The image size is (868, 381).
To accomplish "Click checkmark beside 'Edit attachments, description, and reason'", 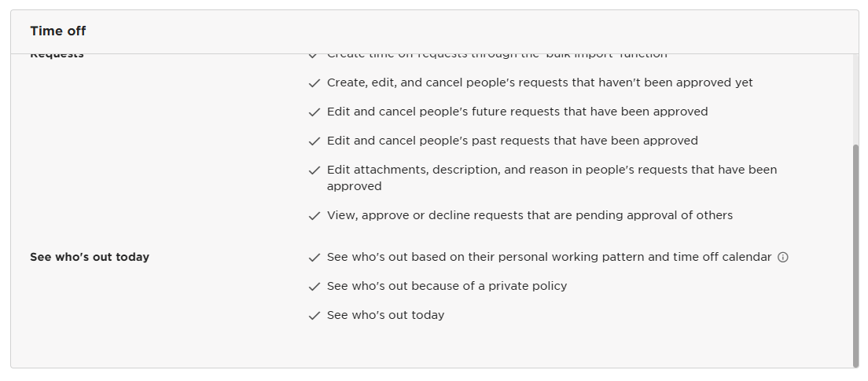I will coord(314,170).
